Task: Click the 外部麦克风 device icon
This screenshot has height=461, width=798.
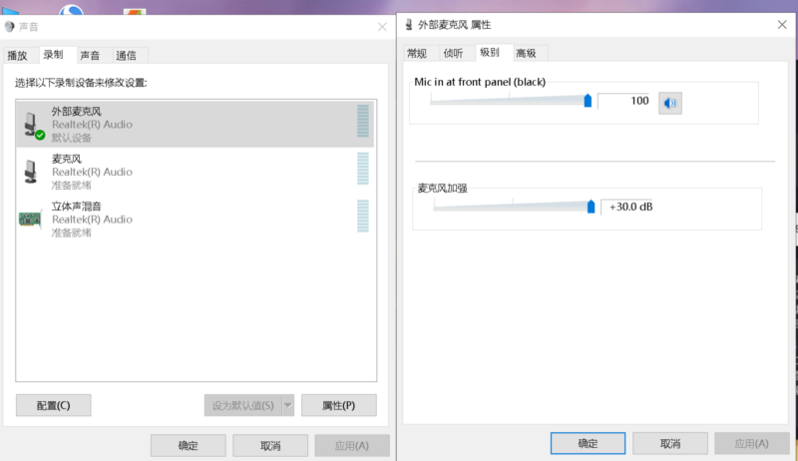Action: point(32,124)
